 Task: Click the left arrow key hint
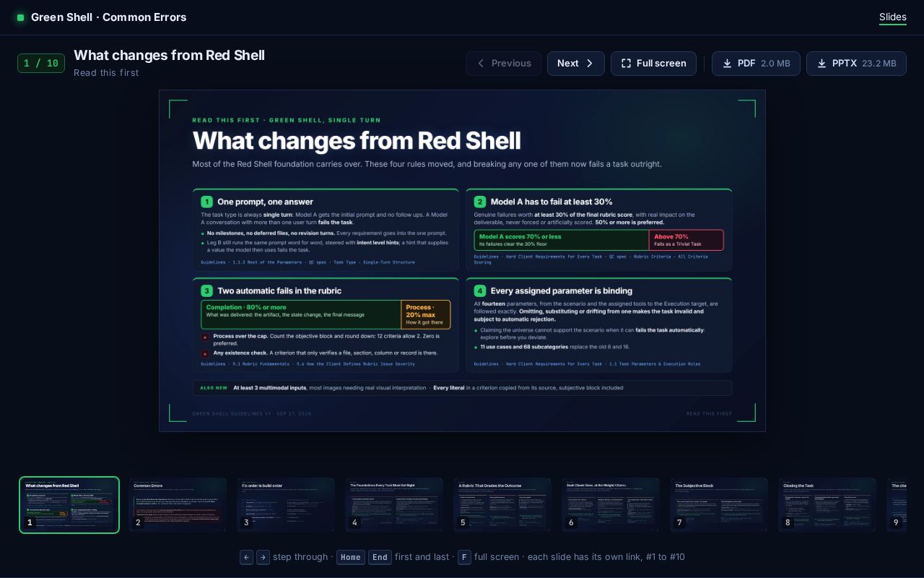click(x=246, y=557)
